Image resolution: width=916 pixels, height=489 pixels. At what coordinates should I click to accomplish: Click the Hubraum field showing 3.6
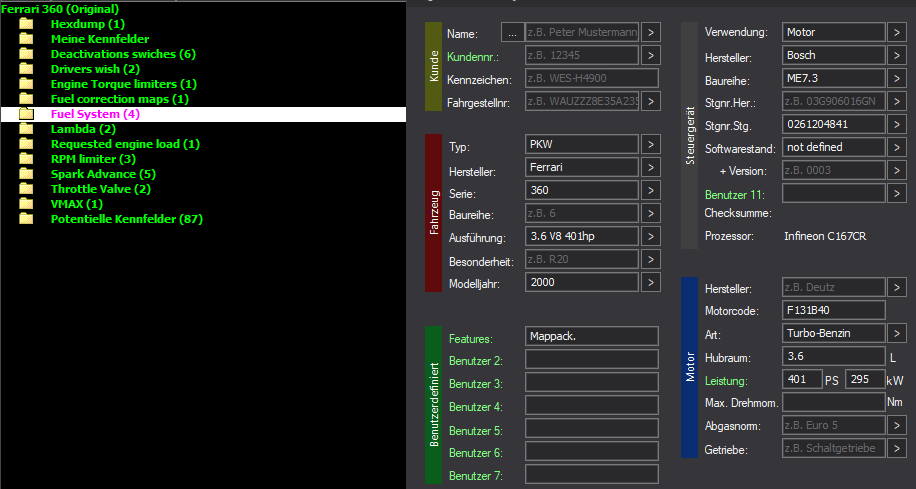834,356
